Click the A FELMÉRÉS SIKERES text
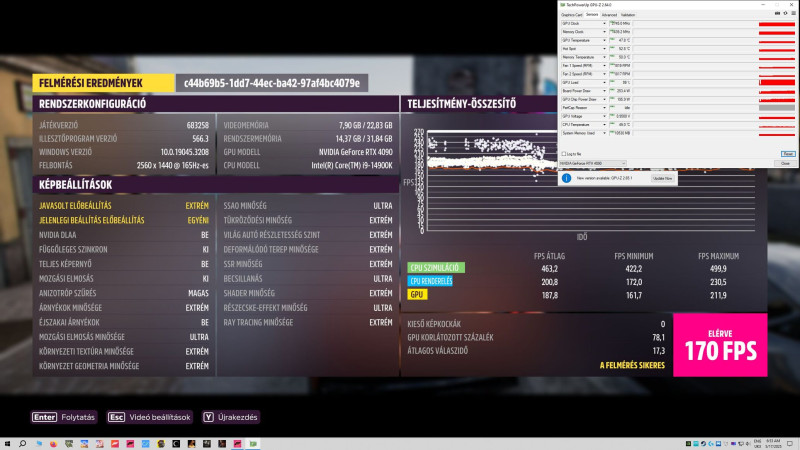 (x=632, y=365)
